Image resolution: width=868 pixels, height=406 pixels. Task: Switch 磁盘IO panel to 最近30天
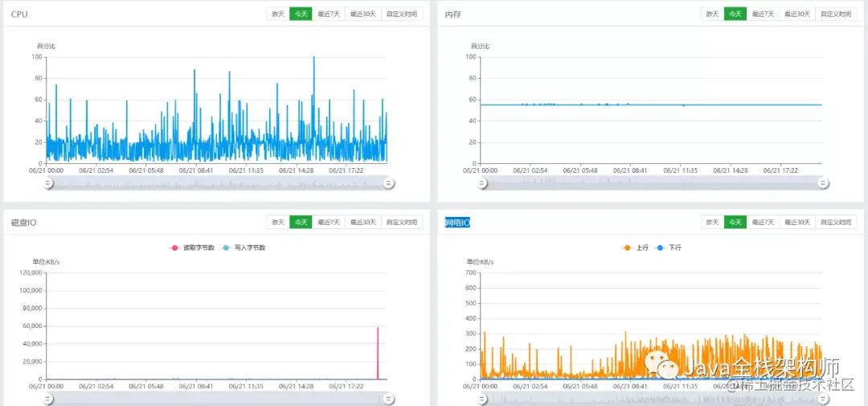point(363,222)
